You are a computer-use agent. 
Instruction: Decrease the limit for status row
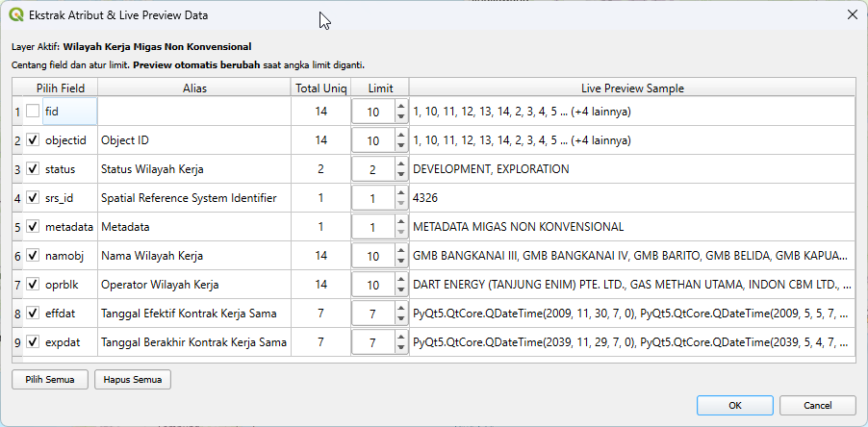click(x=400, y=175)
